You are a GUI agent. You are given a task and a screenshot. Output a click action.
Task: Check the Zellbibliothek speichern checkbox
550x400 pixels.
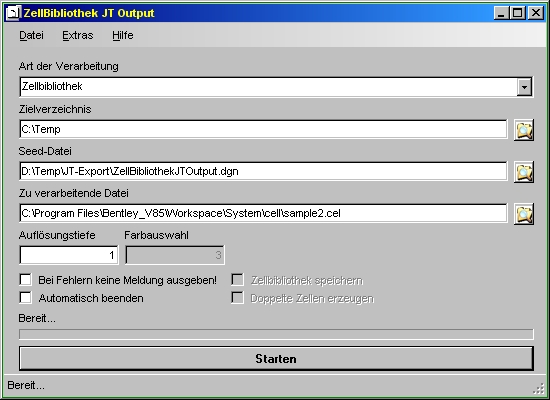coord(237,280)
